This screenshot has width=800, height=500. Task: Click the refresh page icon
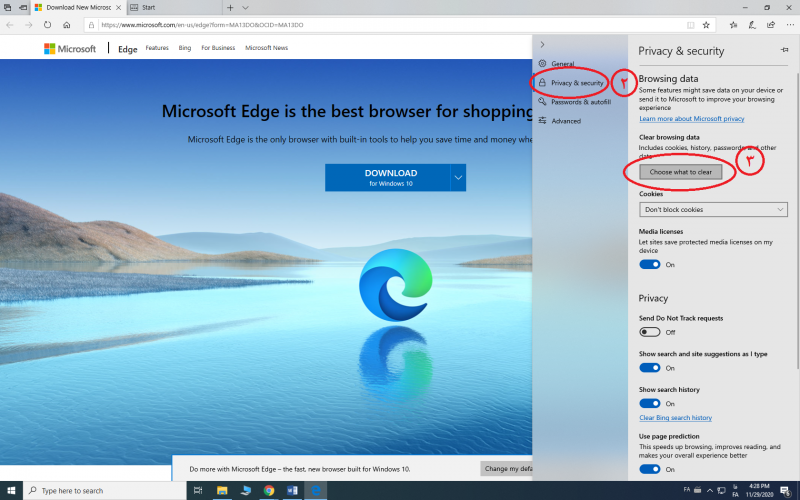(47, 25)
